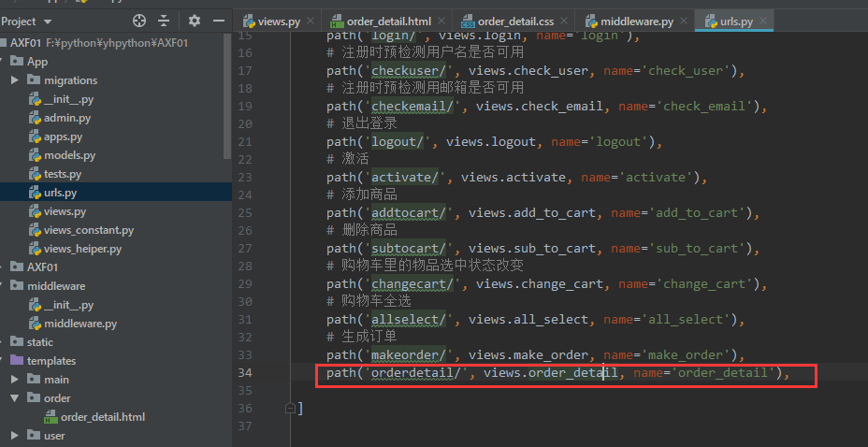Viewport: 868px width, 447px height.
Task: Open views_constant.py in project tree
Action: pos(89,230)
